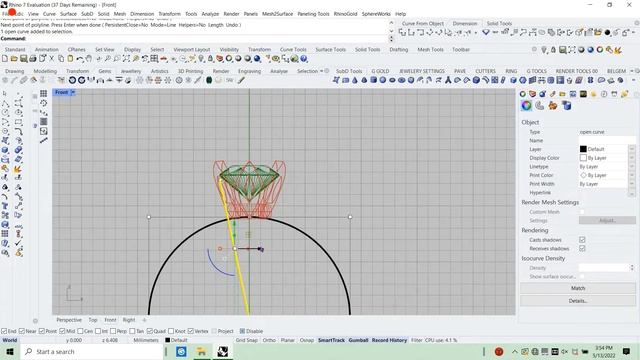Click the New file icon in the Standard toolbar
This screenshot has height=360, width=640.
(x=5, y=59)
